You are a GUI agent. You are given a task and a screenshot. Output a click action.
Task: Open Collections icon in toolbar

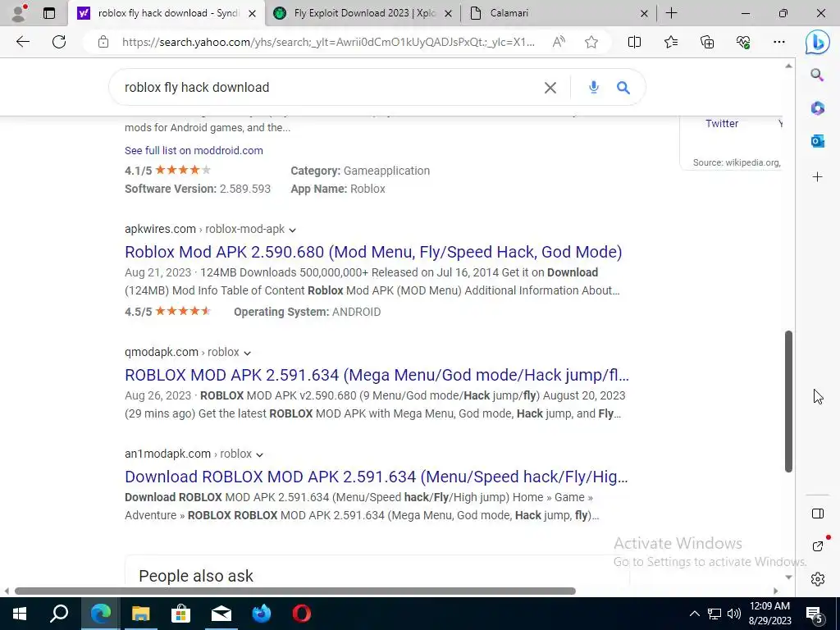click(x=707, y=42)
